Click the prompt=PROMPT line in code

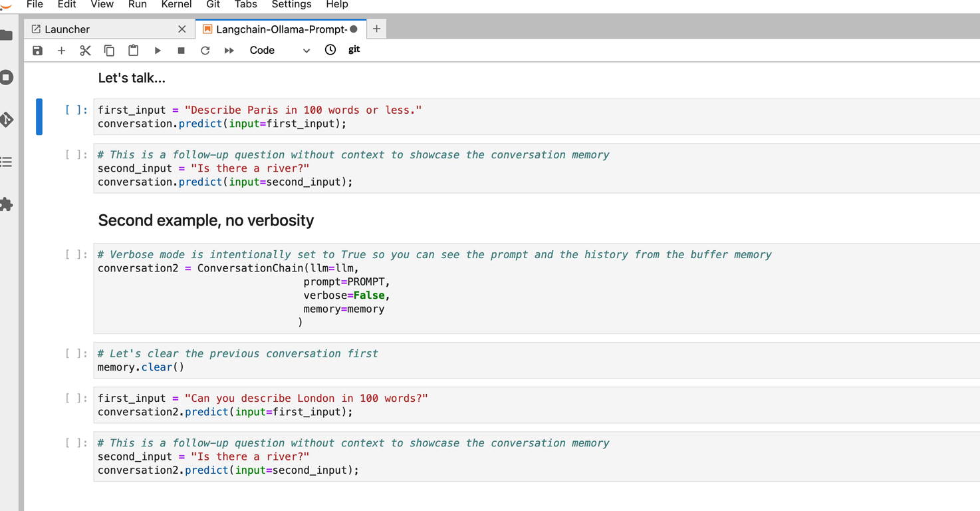346,282
